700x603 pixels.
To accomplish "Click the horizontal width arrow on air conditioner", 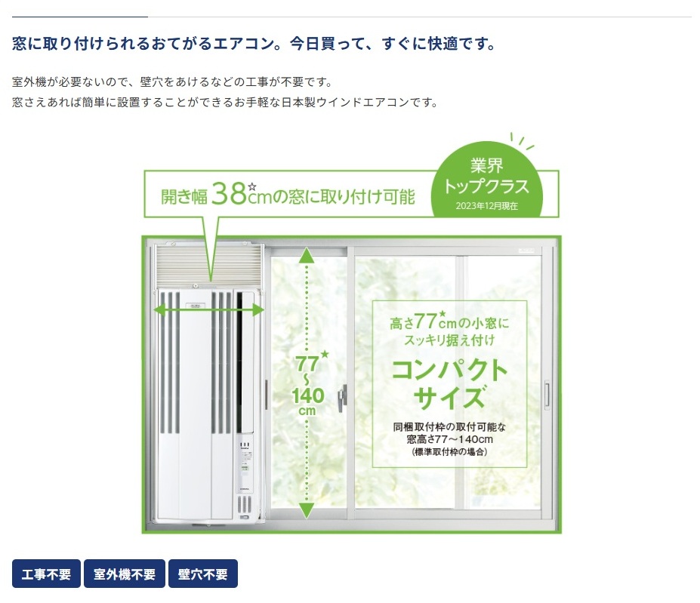I will point(209,309).
